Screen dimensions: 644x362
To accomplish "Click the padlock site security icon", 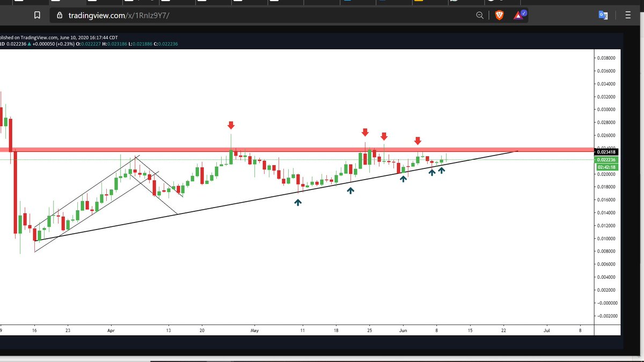I will pos(60,16).
